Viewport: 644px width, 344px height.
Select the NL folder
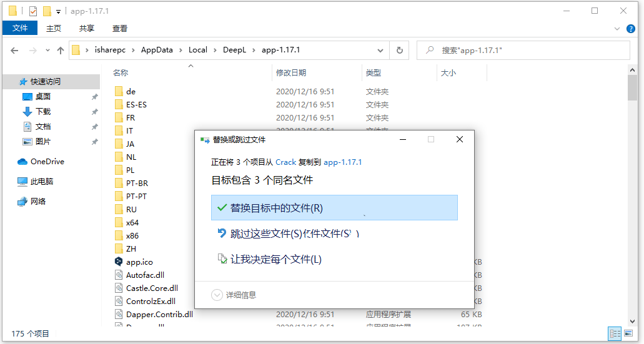tap(131, 157)
